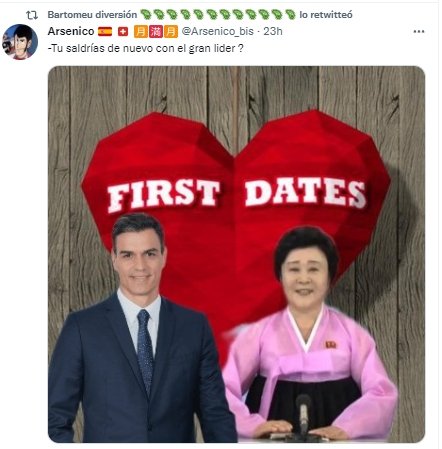Click the word DATES in the image
This screenshot has width=442, height=449.
tap(305, 192)
